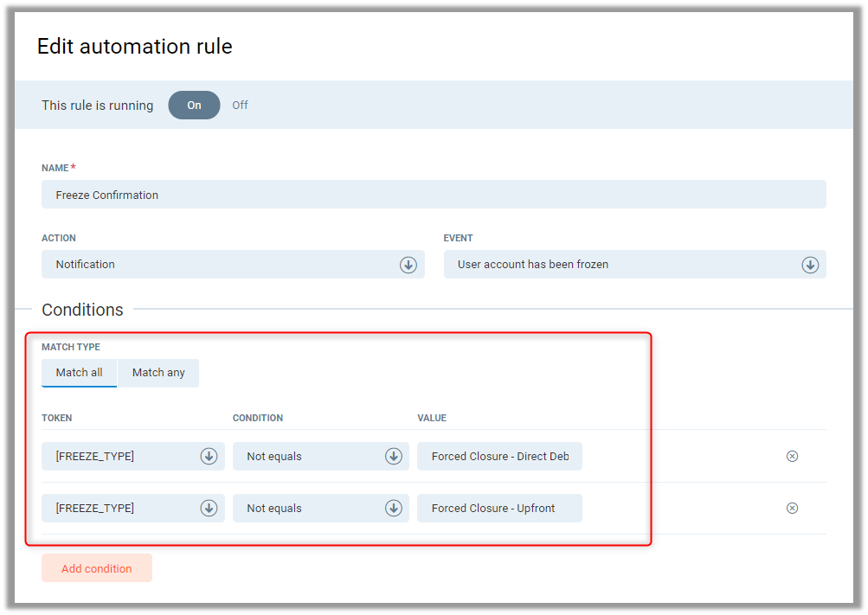Screen dimensions: 868x615
Task: Click second row's token arrow icon
Action: click(209, 509)
